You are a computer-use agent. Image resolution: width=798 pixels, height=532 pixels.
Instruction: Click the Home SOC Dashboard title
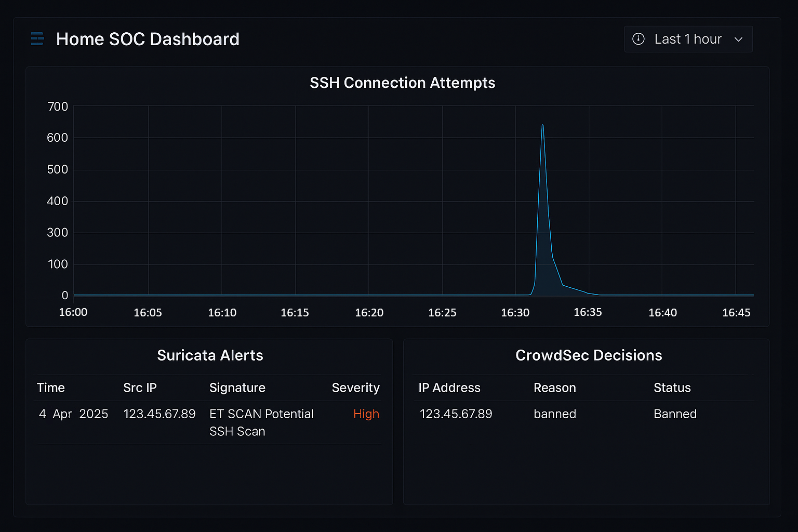148,39
